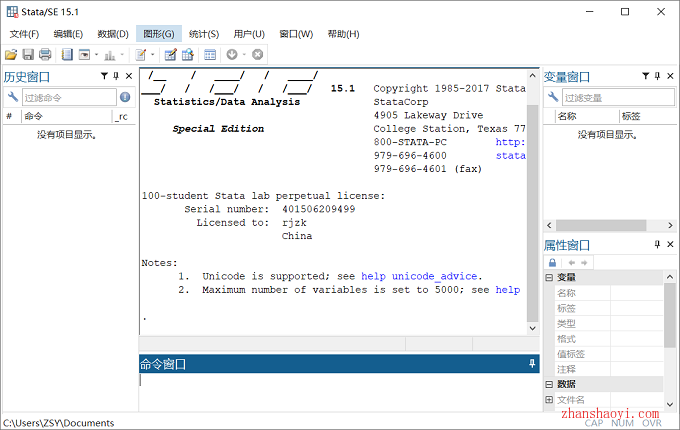The width and height of the screenshot is (680, 430).
Task: Click the More down-arrow toolbar icon
Action: click(x=232, y=55)
